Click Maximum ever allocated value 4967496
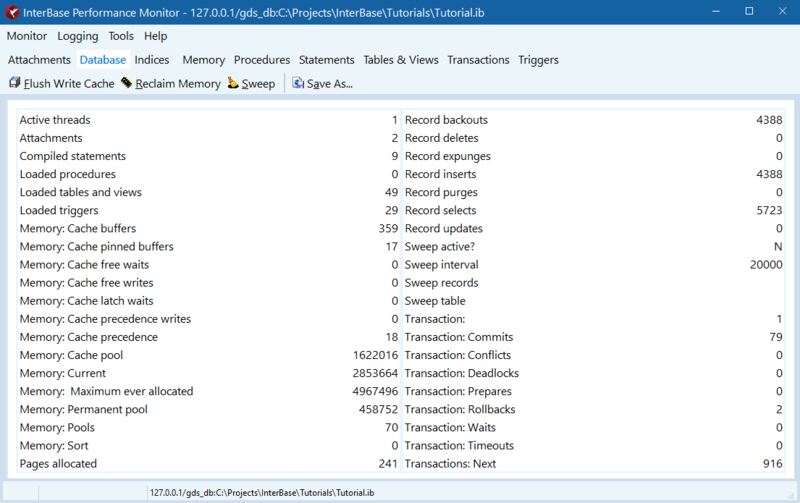 click(x=375, y=391)
